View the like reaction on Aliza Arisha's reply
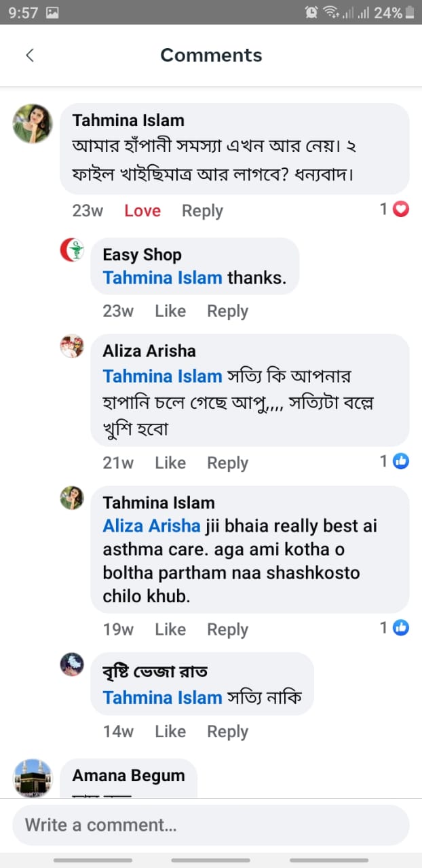 coord(401,462)
